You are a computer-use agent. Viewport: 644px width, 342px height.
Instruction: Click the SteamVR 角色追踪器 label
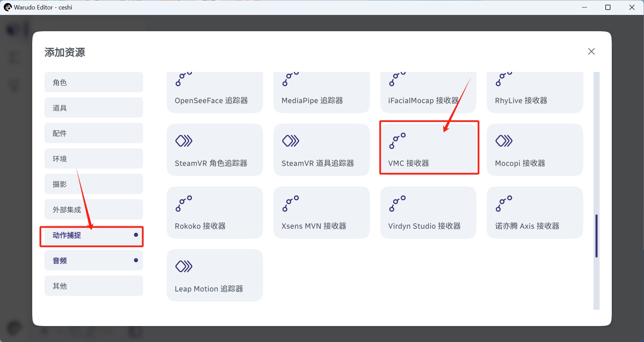[x=211, y=163]
